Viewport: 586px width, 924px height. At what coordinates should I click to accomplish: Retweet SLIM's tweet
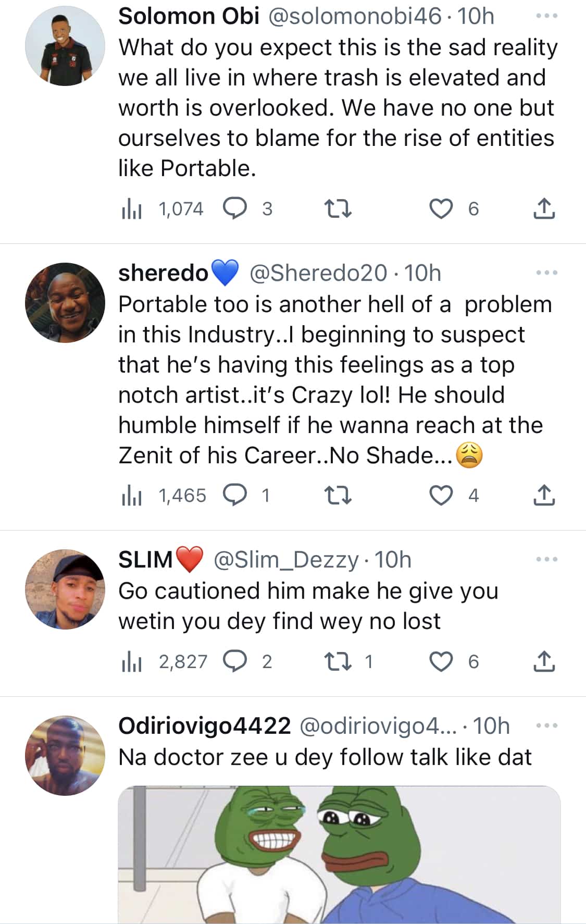338,661
